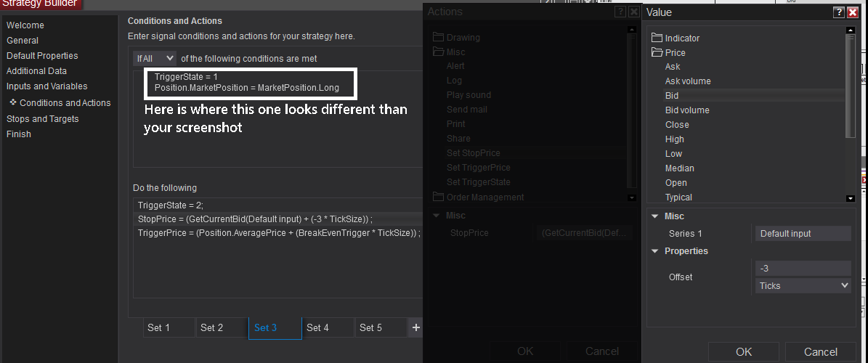Click the Series 1 Default input field

click(x=803, y=233)
